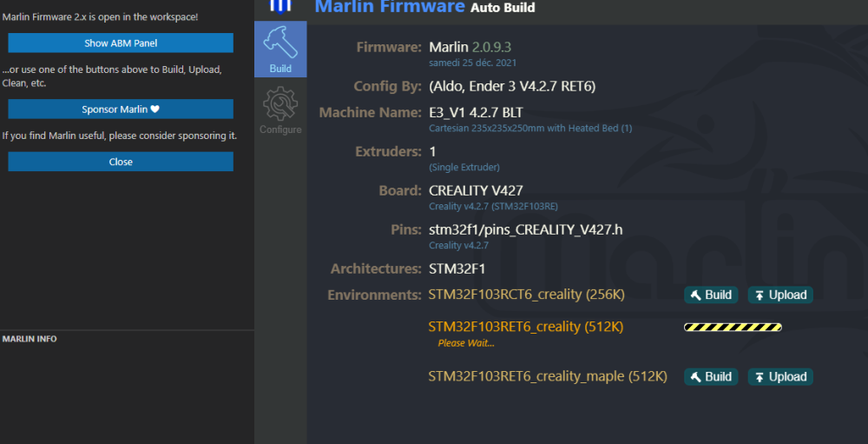Collapse the MARLIN INFO section header
This screenshot has height=444, width=868.
30,339
